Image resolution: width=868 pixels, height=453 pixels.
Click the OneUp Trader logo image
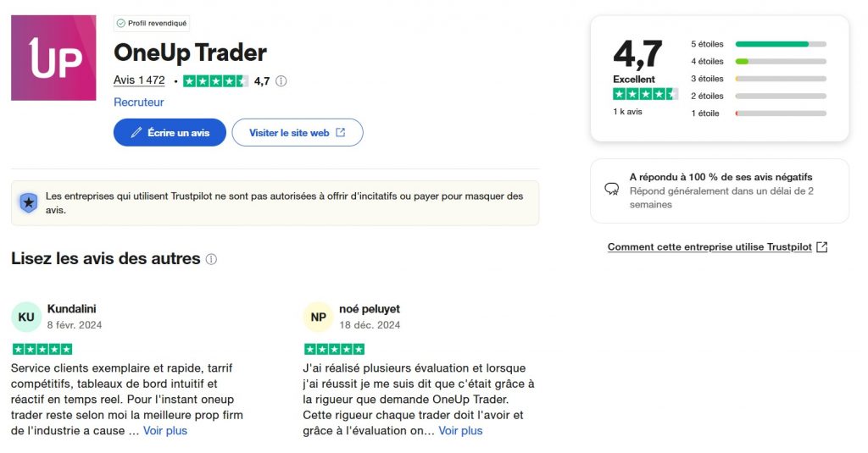(53, 58)
